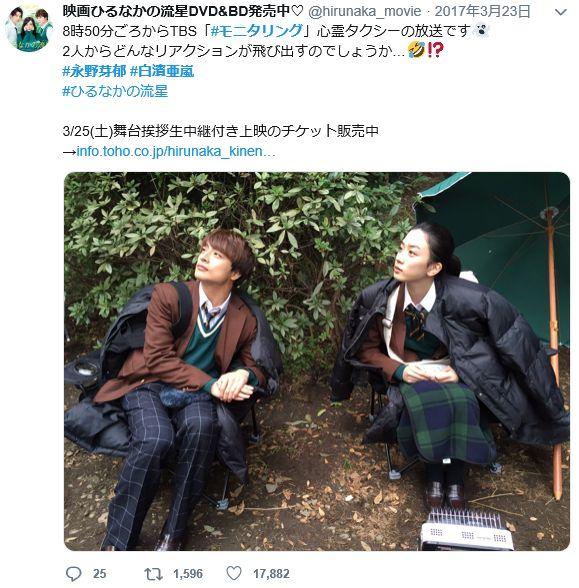View the 17,882 likes count
This screenshot has width=579, height=588.
pos(271,574)
